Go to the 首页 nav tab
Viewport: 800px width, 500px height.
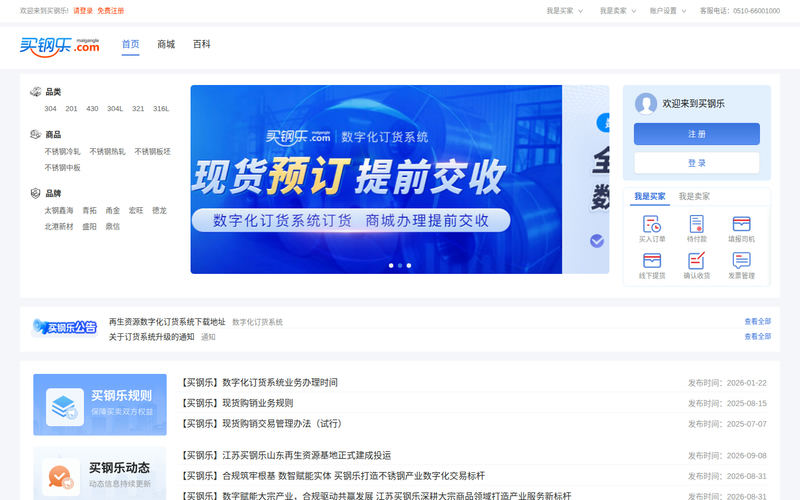point(131,44)
